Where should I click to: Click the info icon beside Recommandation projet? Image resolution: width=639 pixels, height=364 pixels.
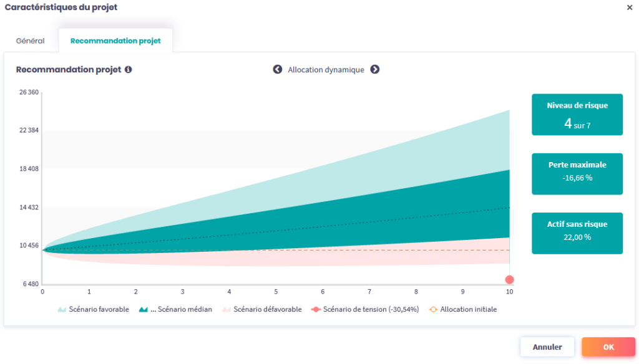128,70
